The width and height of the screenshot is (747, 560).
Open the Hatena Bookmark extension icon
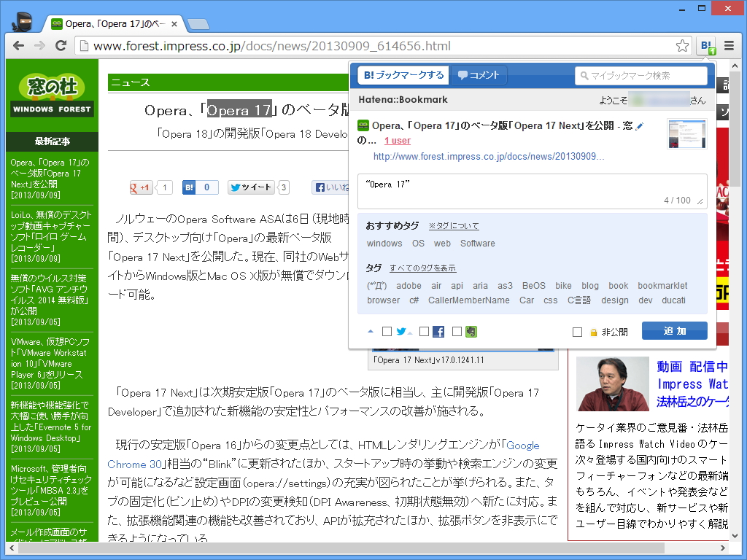tap(708, 46)
